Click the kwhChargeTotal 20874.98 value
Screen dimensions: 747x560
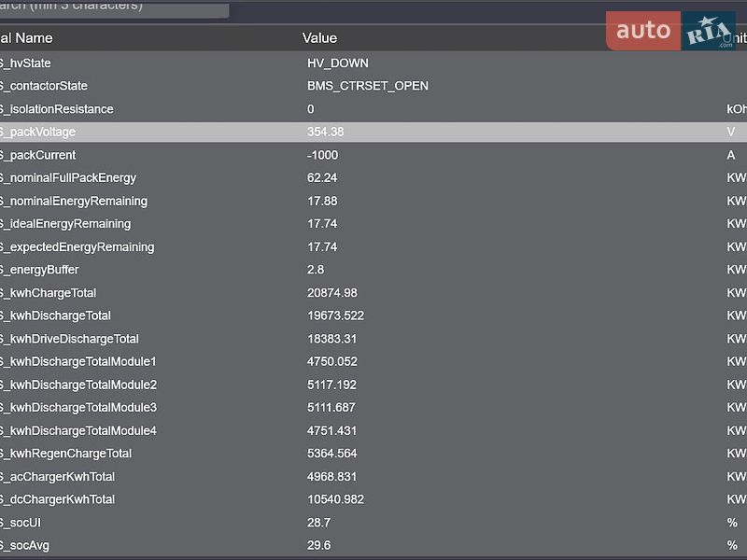[332, 293]
